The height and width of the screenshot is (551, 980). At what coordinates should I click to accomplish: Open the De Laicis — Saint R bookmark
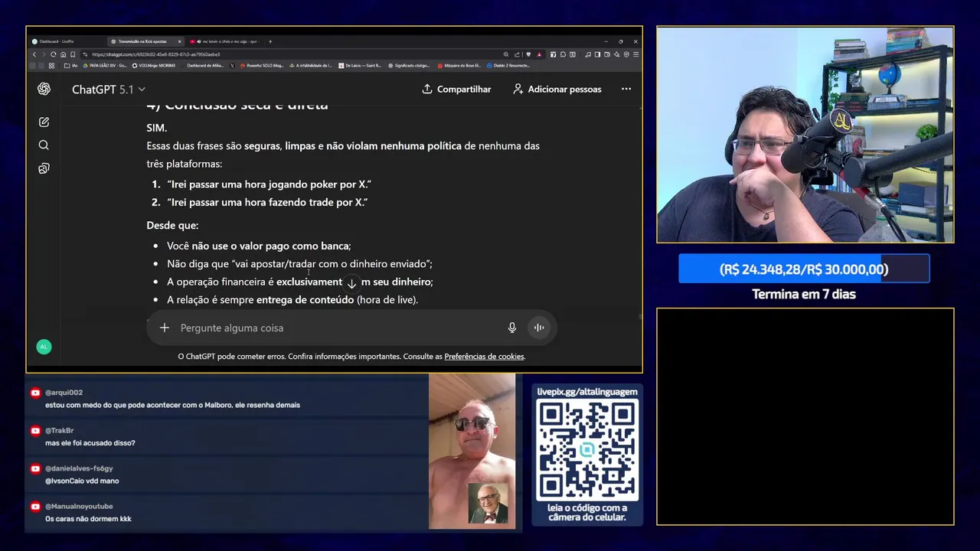[360, 66]
